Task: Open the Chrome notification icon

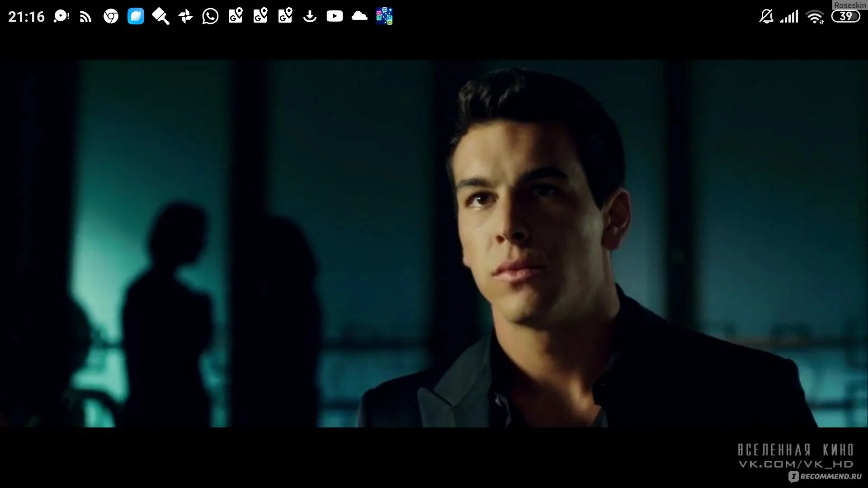Action: (111, 17)
